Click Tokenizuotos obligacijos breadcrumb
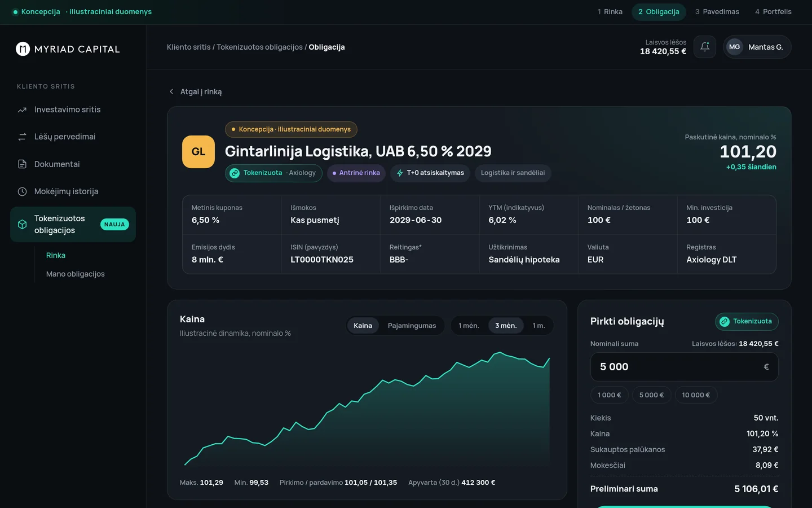This screenshot has height=508, width=812. tap(259, 47)
